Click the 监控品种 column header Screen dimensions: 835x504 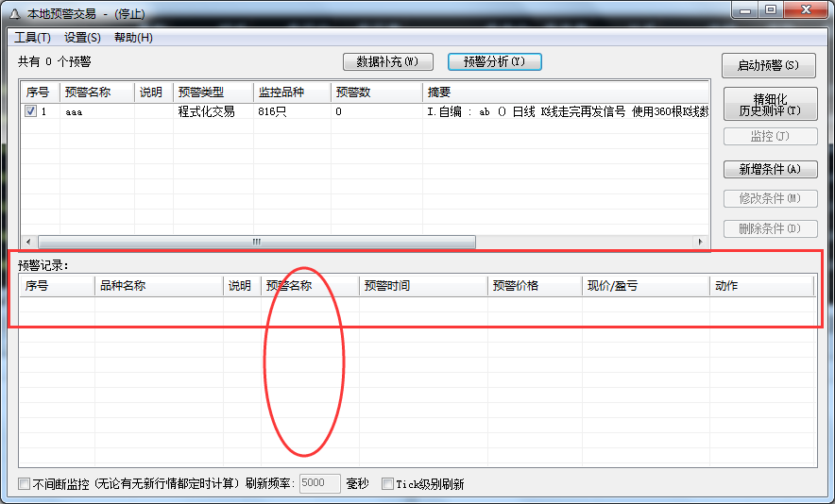pyautogui.click(x=293, y=92)
